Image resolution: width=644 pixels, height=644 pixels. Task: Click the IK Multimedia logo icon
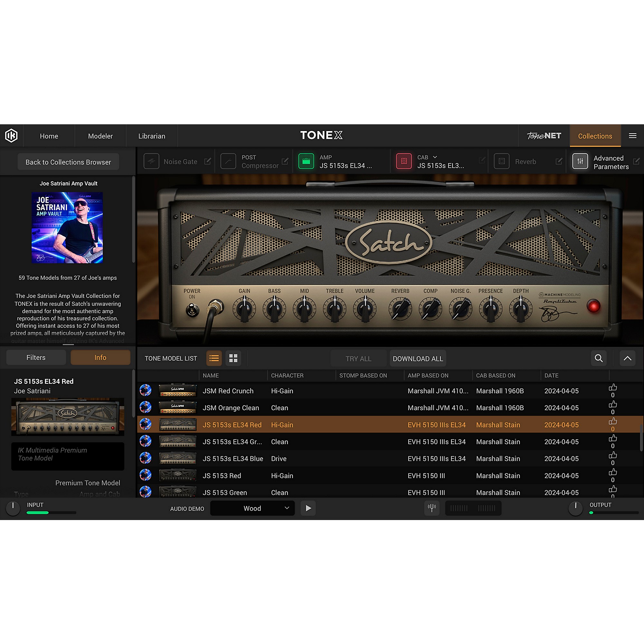click(x=11, y=136)
